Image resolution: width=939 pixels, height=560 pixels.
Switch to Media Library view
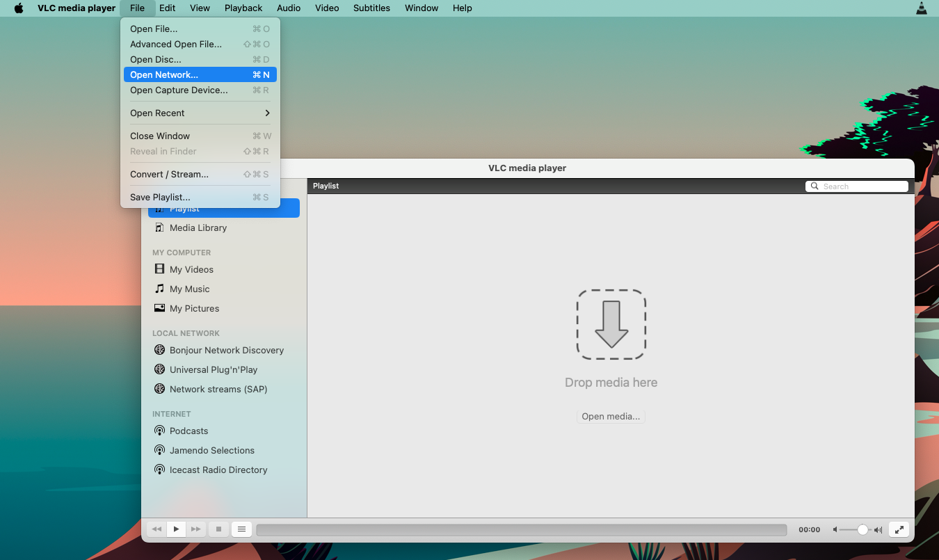click(198, 227)
